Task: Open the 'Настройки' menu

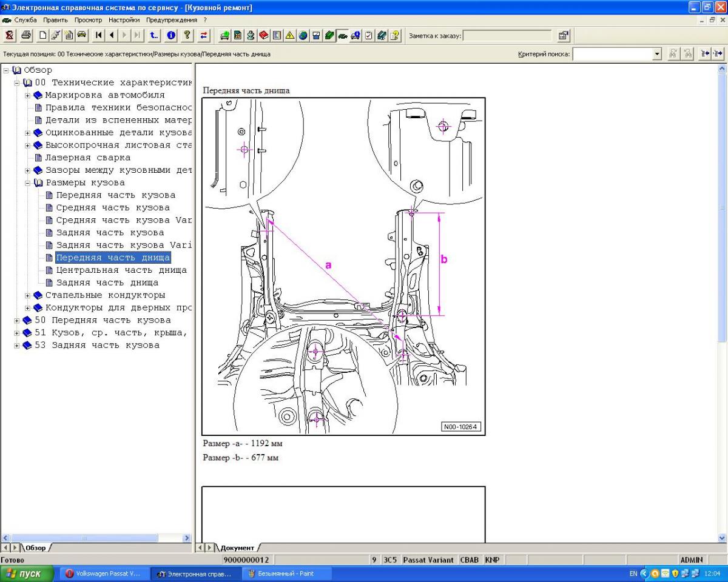Action: [124, 20]
